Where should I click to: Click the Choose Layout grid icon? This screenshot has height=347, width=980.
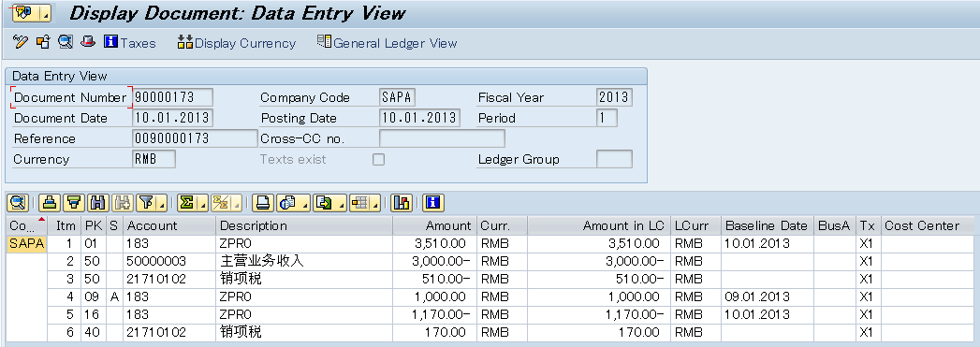(x=359, y=202)
